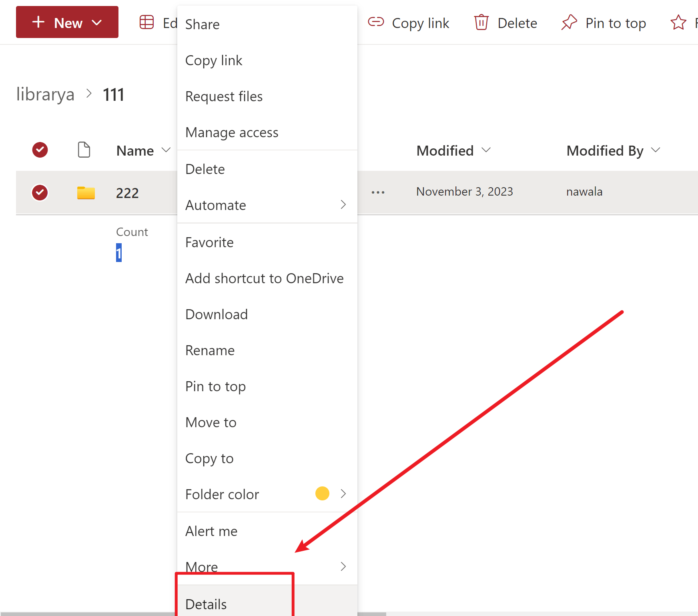Expand the Automate submenu arrow
698x616 pixels.
pyautogui.click(x=343, y=205)
